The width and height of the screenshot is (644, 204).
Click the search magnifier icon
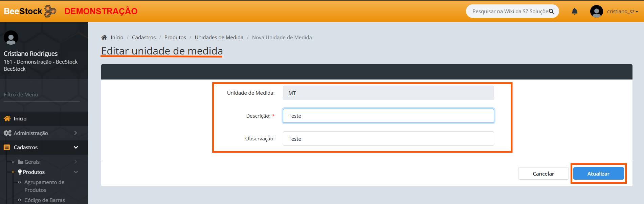[551, 11]
